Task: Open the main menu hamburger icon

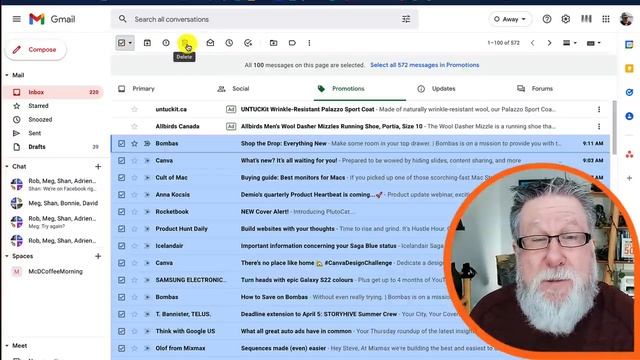Action: 16,19
